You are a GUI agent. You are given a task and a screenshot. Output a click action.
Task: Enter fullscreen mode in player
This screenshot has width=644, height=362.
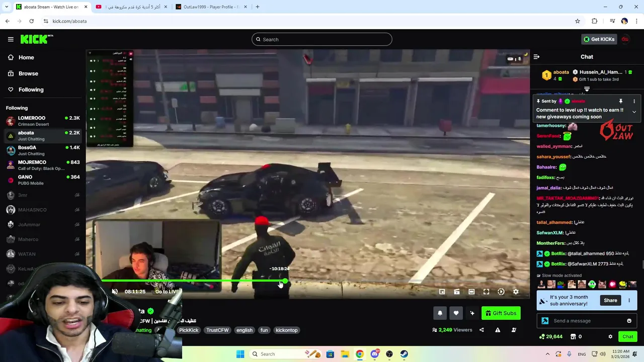coord(486,292)
